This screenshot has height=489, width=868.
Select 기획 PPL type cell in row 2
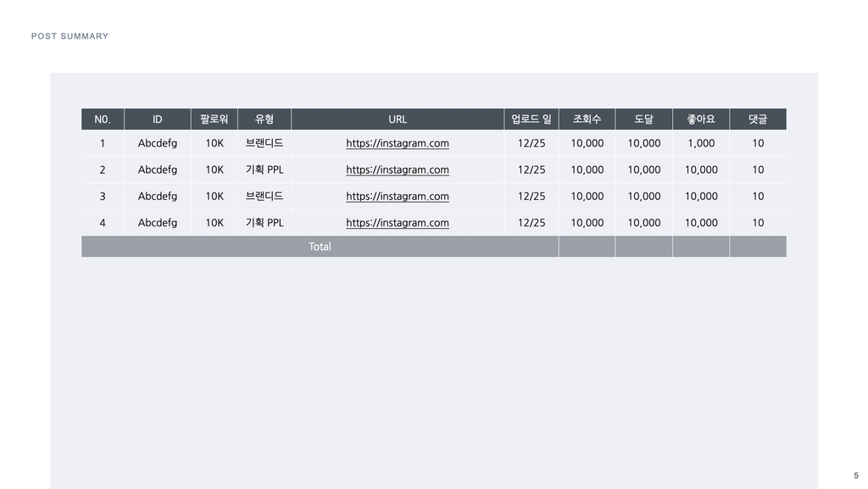point(264,169)
